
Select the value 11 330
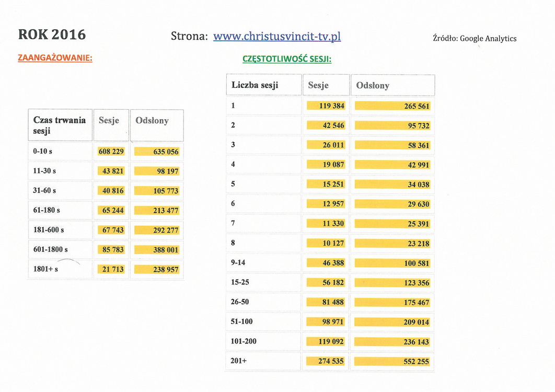point(333,224)
